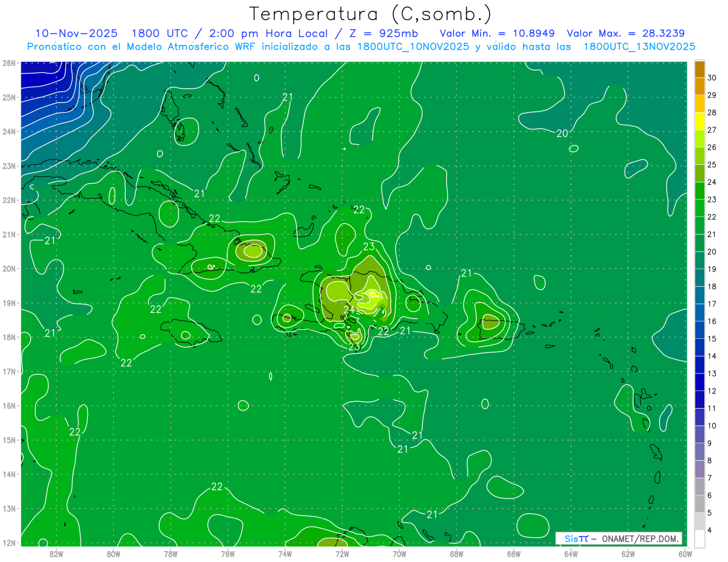
Task: Click the "64W" longitude axis label
Action: [x=570, y=554]
